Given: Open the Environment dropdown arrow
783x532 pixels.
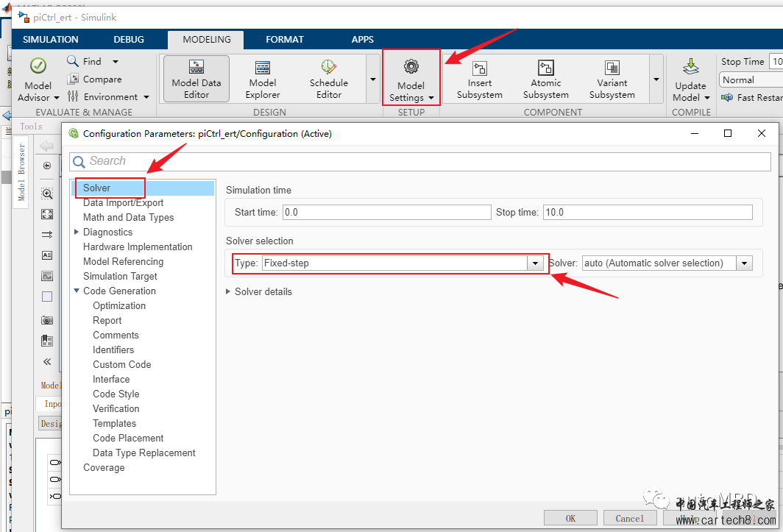Looking at the screenshot, I should [146, 97].
